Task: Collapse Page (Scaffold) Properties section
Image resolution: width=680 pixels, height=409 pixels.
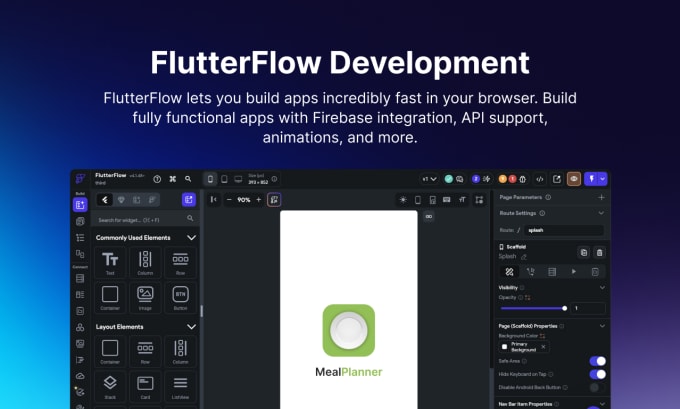Action: tap(602, 326)
